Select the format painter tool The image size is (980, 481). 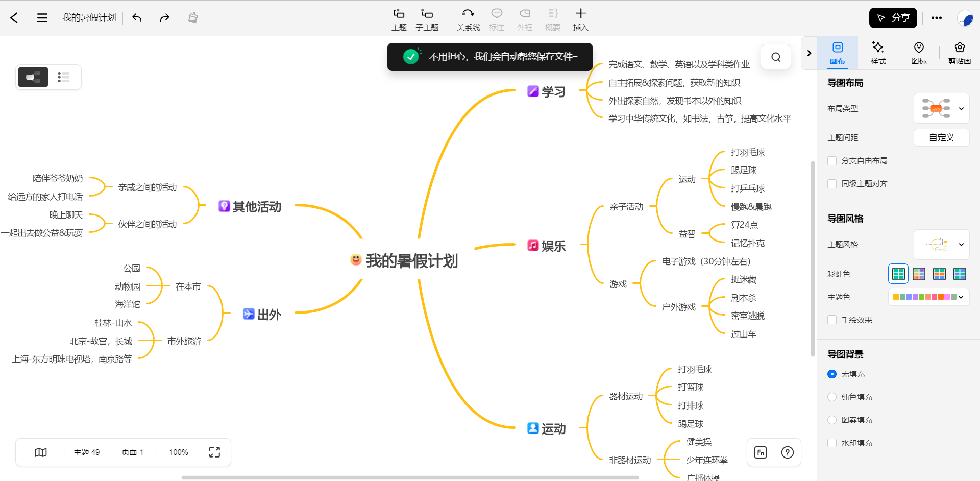[x=192, y=18]
